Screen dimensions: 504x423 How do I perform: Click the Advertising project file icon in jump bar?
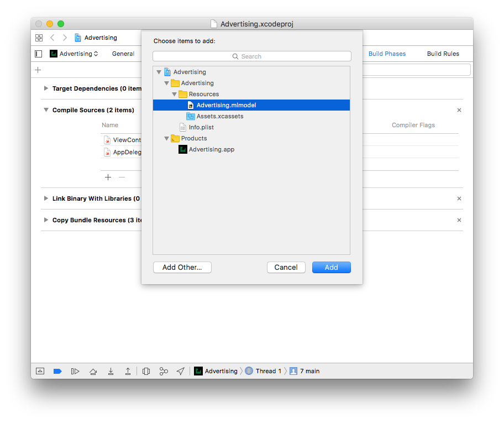click(x=78, y=38)
